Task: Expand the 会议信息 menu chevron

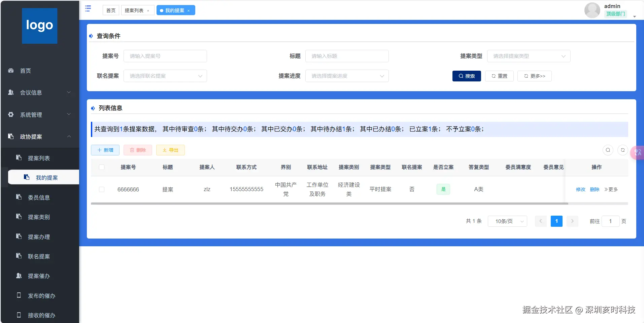Action: (69, 92)
